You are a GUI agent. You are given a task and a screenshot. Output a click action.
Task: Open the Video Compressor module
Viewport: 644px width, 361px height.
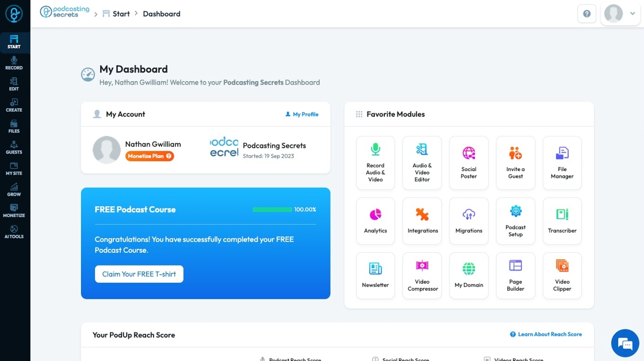[x=422, y=275]
